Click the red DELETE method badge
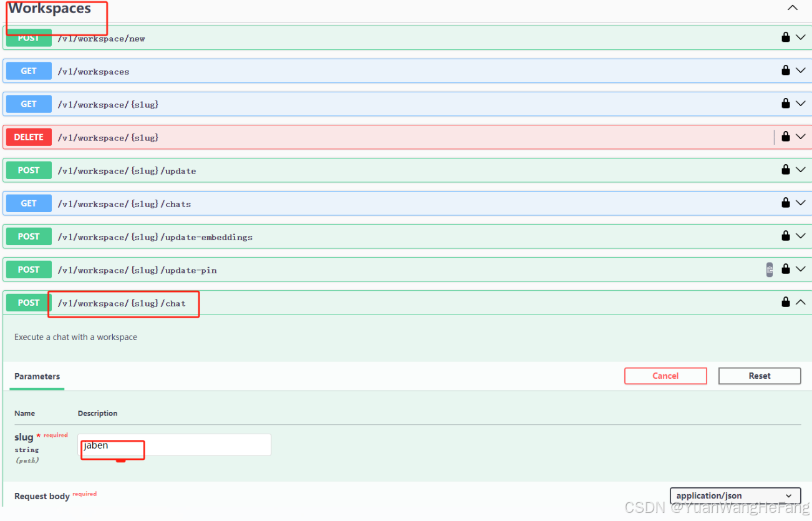 pyautogui.click(x=29, y=137)
